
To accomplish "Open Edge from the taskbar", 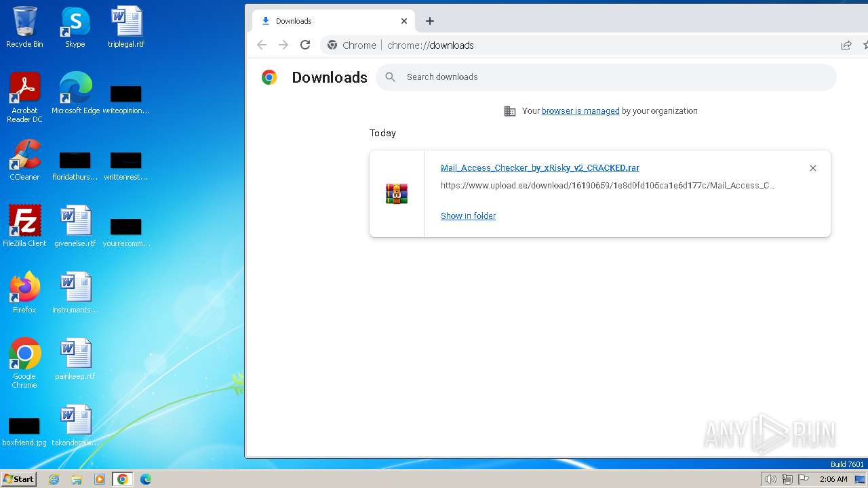I will [146, 479].
